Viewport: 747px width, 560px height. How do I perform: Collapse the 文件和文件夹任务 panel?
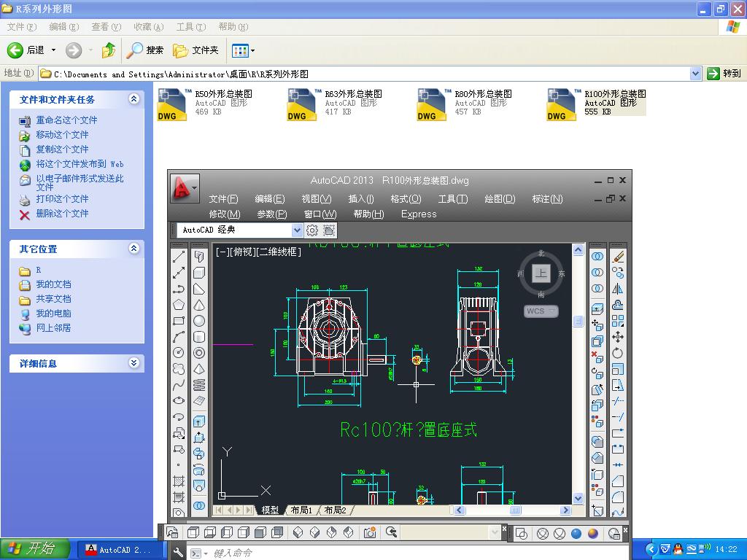click(134, 99)
